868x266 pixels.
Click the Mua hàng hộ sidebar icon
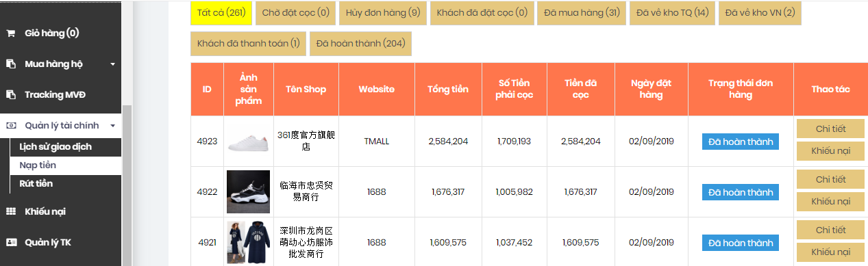pyautogui.click(x=10, y=64)
